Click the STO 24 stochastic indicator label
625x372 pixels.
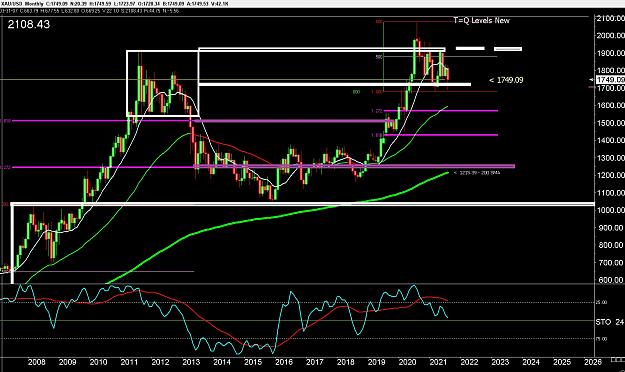[x=610, y=321]
